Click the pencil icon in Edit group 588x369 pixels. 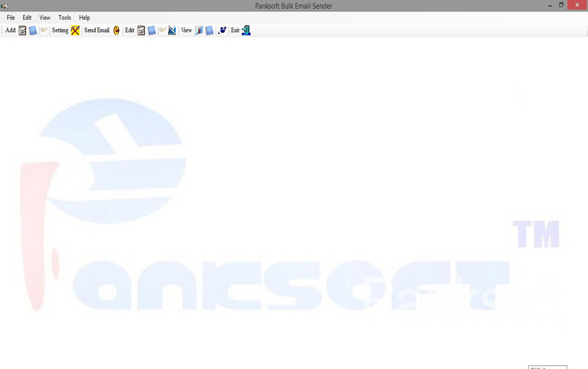click(162, 30)
